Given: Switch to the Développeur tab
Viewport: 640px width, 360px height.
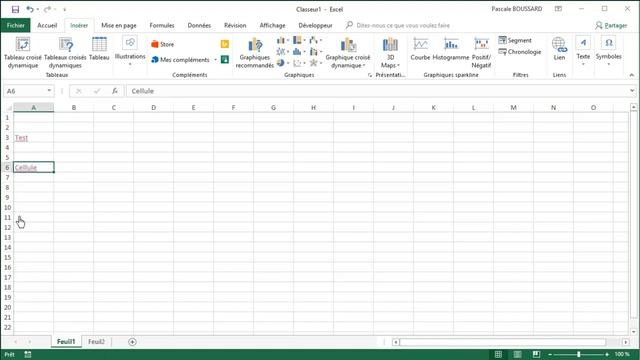Looking at the screenshot, I should 315,25.
